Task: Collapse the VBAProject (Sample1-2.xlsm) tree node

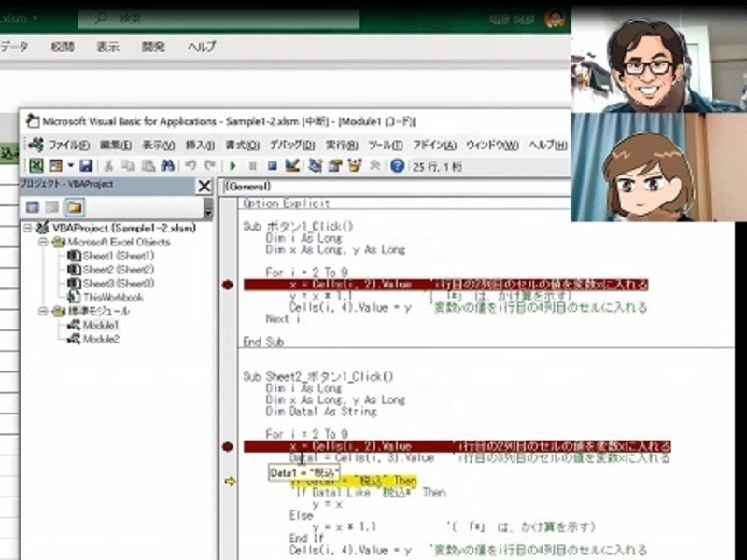Action: pyautogui.click(x=27, y=228)
